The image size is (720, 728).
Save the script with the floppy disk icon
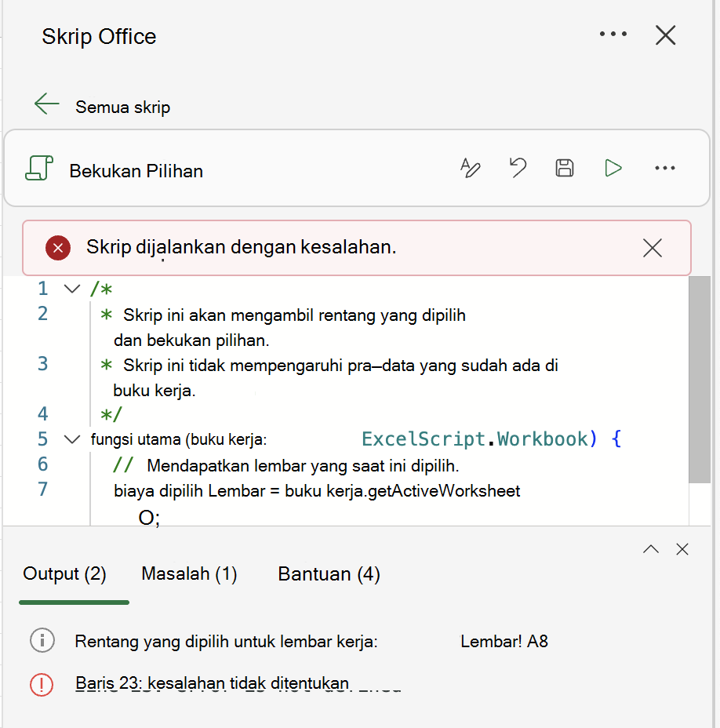(x=565, y=168)
